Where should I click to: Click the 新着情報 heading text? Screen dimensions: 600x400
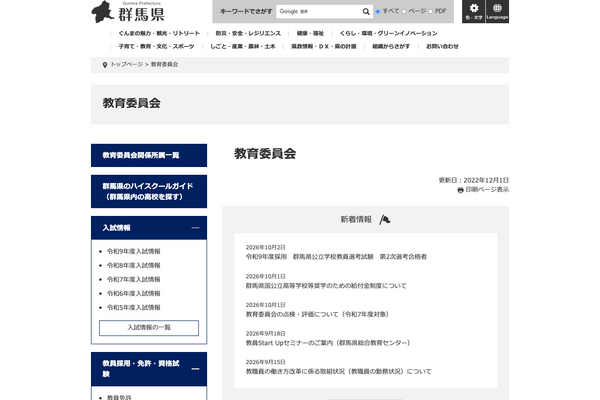click(x=356, y=220)
